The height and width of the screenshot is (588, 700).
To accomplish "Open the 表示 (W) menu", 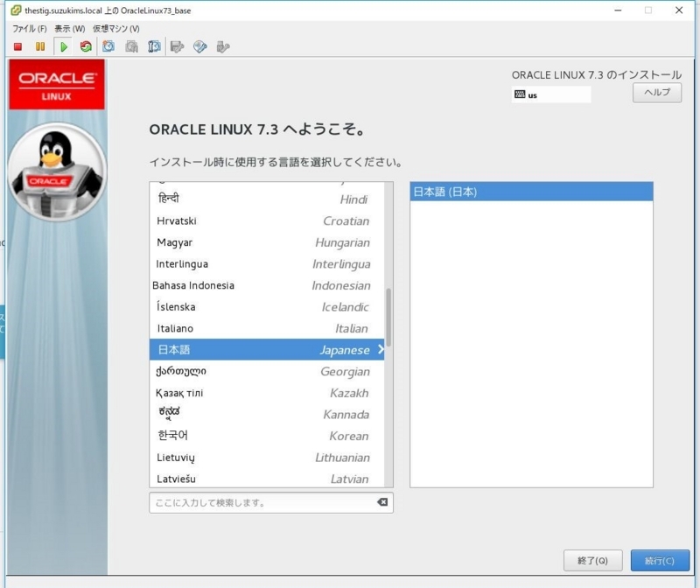I will pyautogui.click(x=70, y=29).
